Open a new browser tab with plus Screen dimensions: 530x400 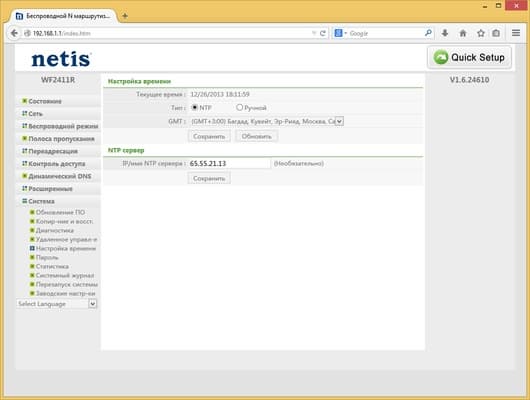click(125, 16)
